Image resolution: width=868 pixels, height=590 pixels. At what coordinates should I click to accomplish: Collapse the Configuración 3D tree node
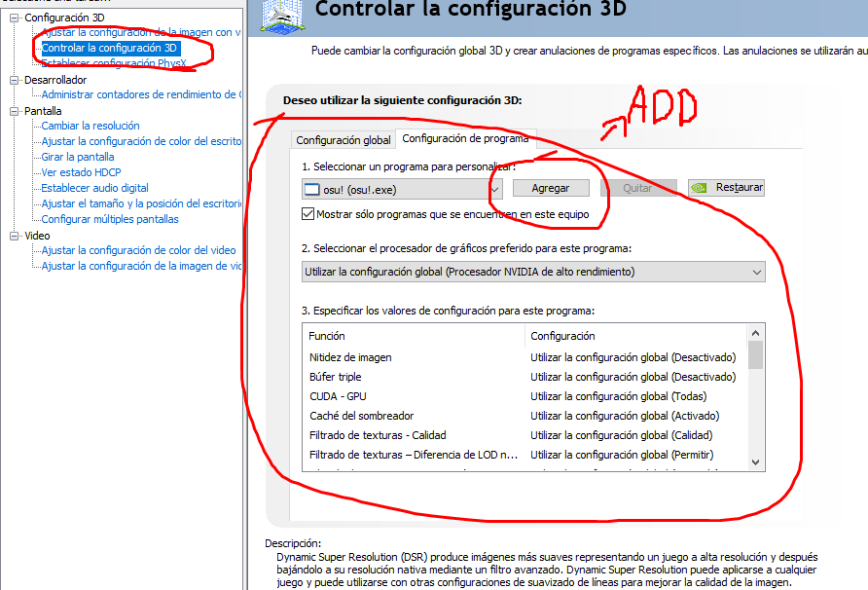click(14, 18)
